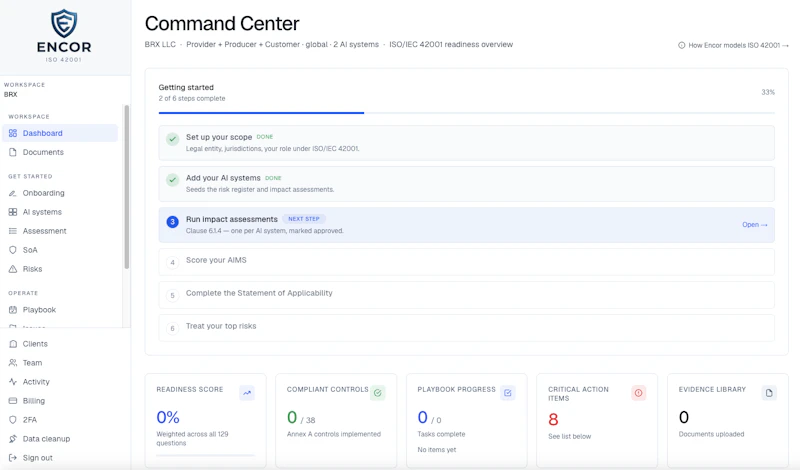Viewport: 800px width, 470px height.
Task: Click the Getting started progress bar
Action: point(466,113)
